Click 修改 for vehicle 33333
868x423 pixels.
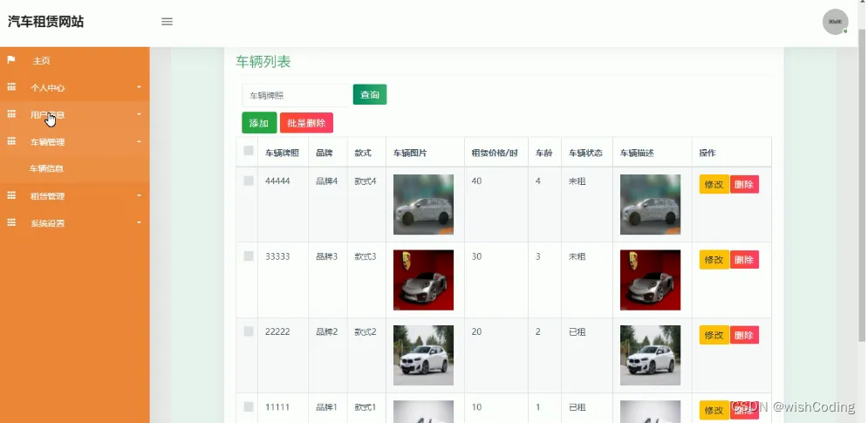point(714,260)
